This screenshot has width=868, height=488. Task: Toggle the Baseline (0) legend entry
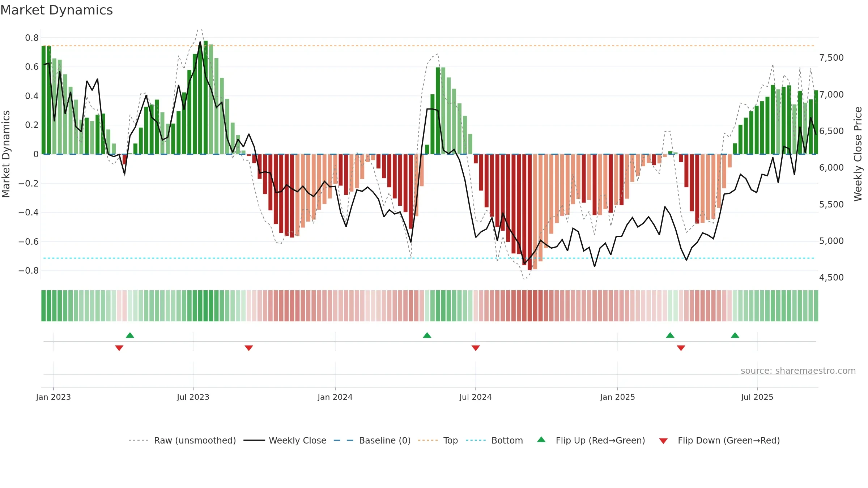[372, 440]
